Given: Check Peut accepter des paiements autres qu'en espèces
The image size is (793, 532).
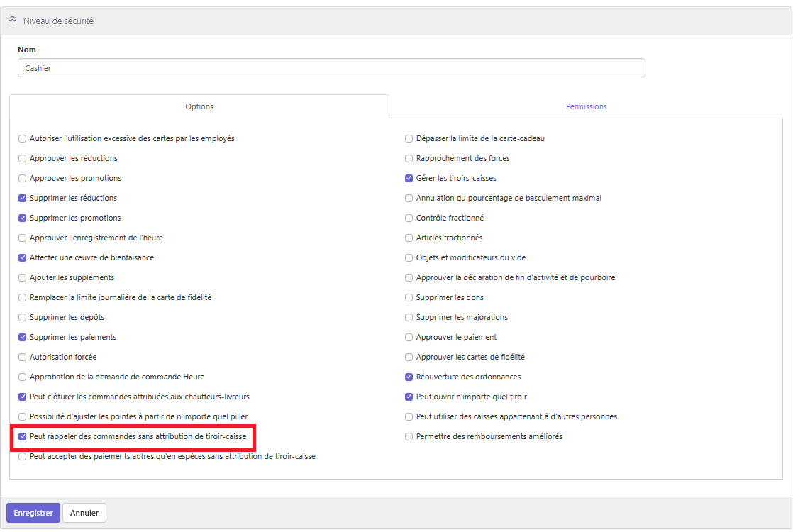Looking at the screenshot, I should tap(22, 456).
